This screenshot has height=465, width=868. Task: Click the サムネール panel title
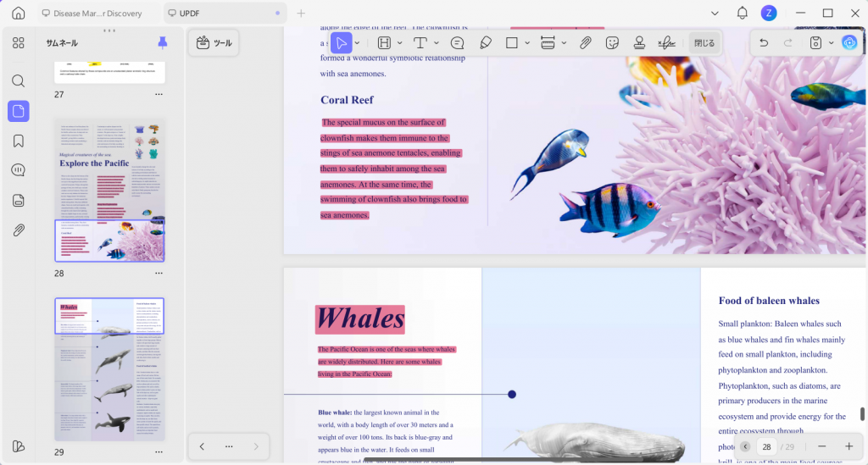point(62,42)
